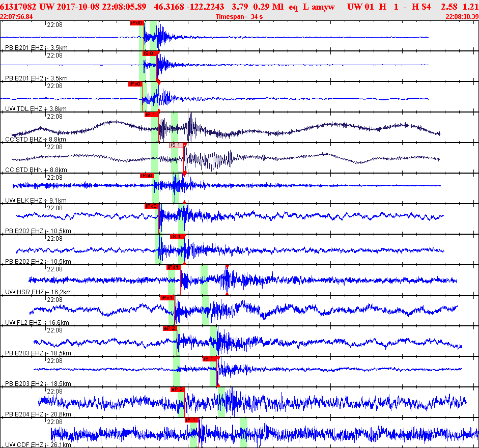Click the origin time 2017-10-08 22:08:05.89
Viewport: 479px width, 448px height.
click(x=101, y=7)
